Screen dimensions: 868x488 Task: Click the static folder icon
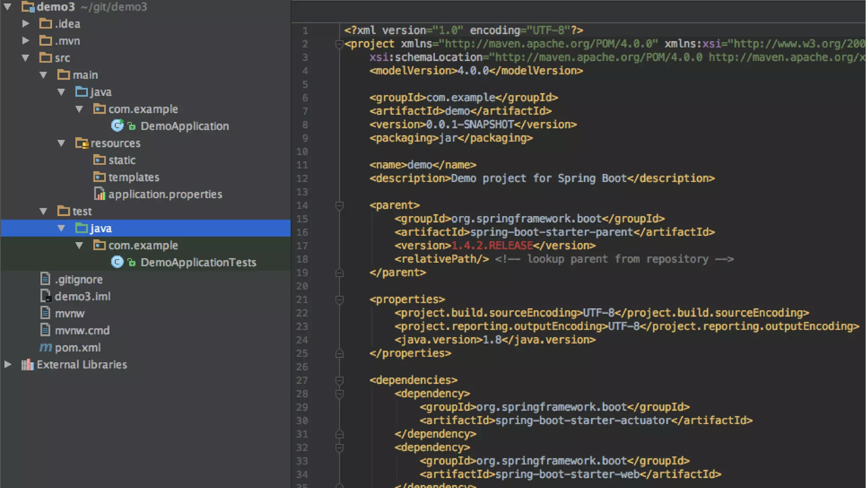[x=99, y=160]
